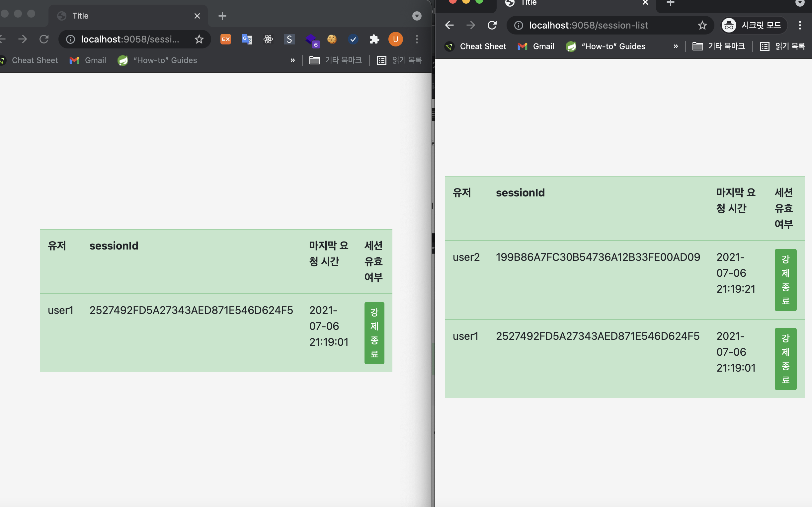Viewport: 812px width, 507px height.
Task: Open the puzzle-piece Extensions menu
Action: (x=374, y=39)
